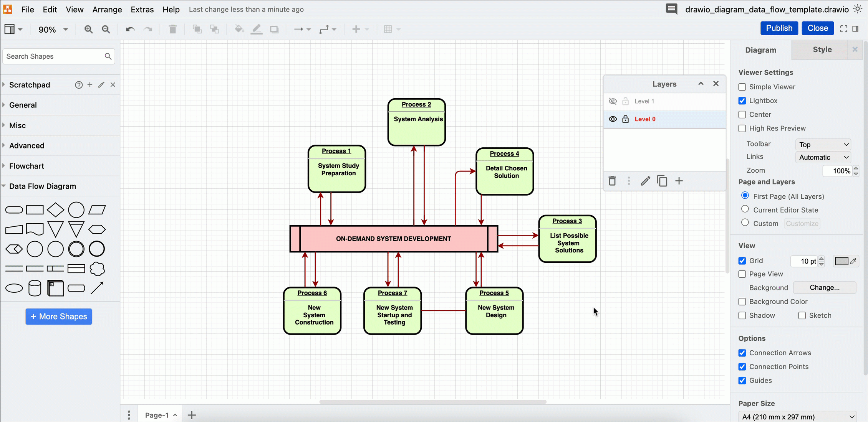Switch to the Style tab
Viewport: 868px width, 422px height.
(x=822, y=49)
